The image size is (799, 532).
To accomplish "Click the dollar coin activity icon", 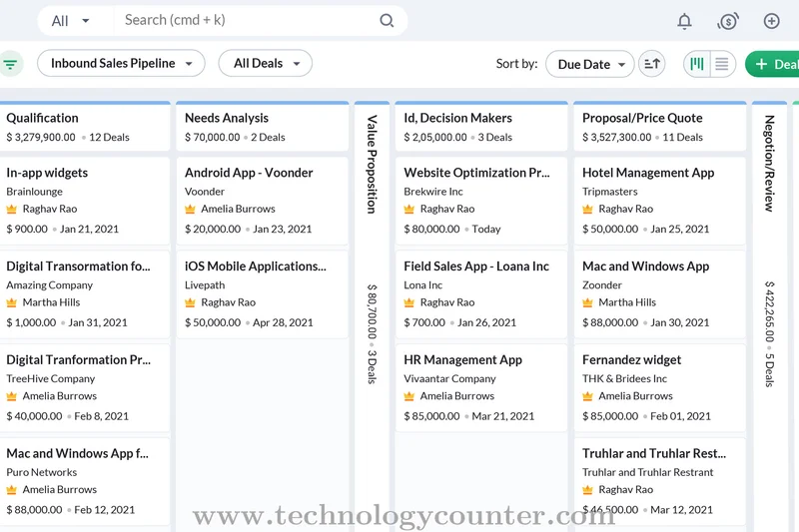I will click(728, 21).
